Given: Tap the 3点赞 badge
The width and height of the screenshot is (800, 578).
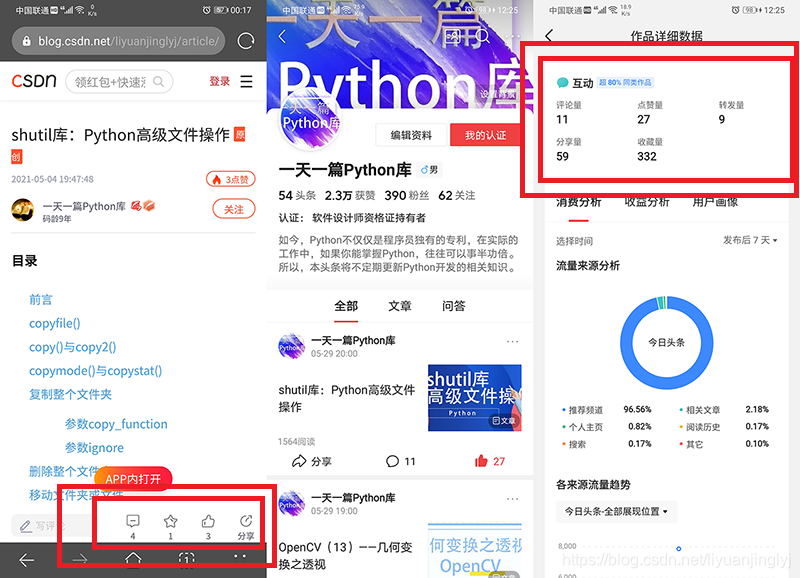Looking at the screenshot, I should (x=231, y=180).
